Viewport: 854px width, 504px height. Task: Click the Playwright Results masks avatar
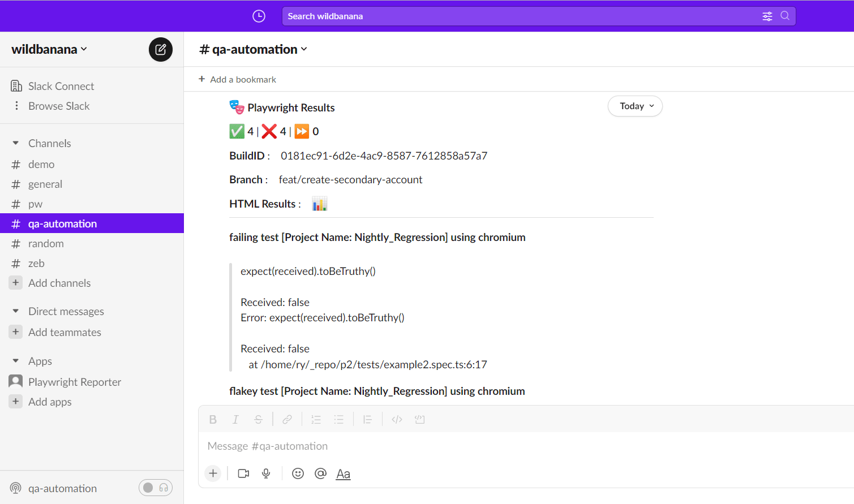237,107
